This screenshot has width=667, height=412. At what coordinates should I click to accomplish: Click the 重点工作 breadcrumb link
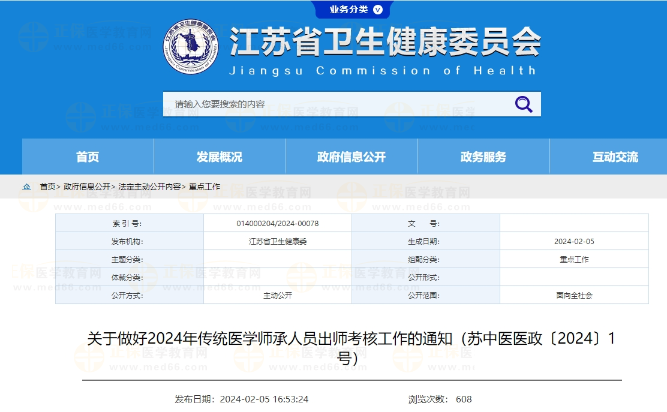click(205, 186)
